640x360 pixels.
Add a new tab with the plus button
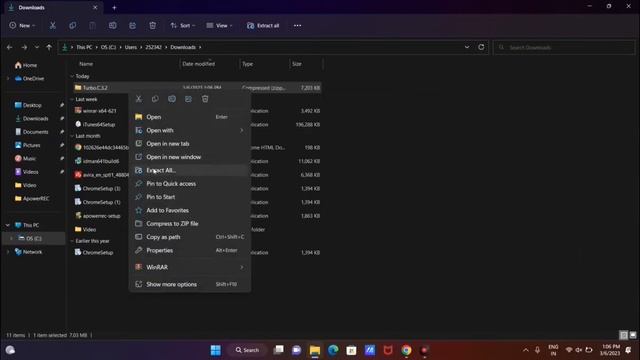click(114, 7)
